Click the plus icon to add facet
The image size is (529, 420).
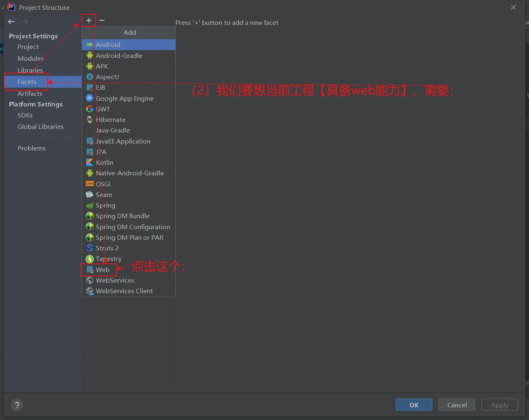click(89, 20)
